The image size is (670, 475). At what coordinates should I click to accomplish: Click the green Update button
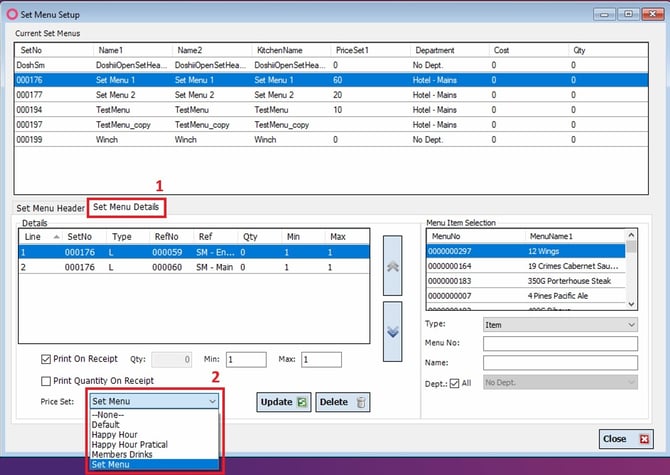[284, 402]
